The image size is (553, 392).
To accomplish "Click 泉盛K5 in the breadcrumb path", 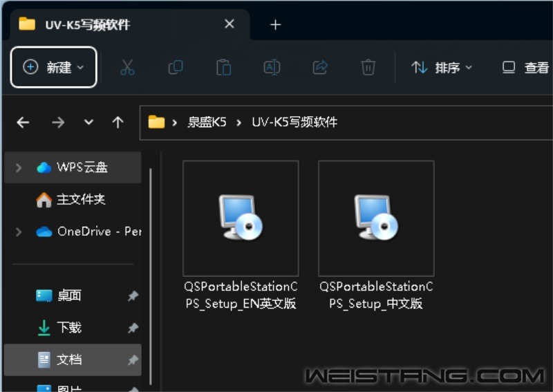I will [x=207, y=122].
